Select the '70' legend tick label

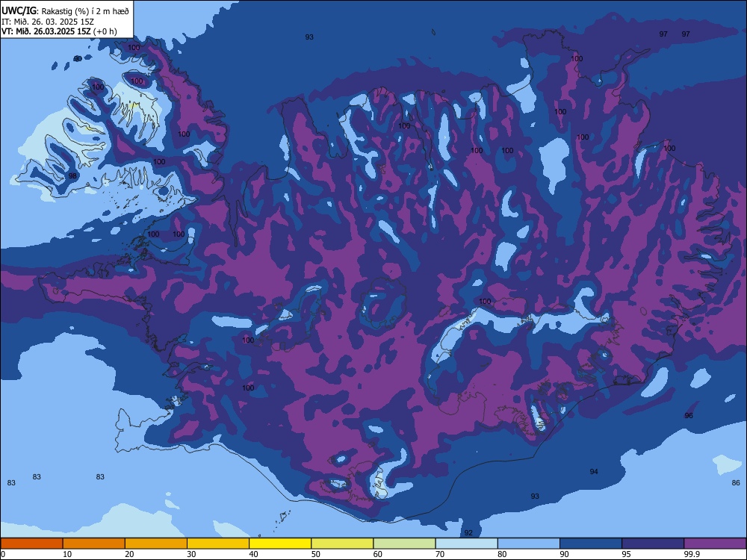pos(440,554)
